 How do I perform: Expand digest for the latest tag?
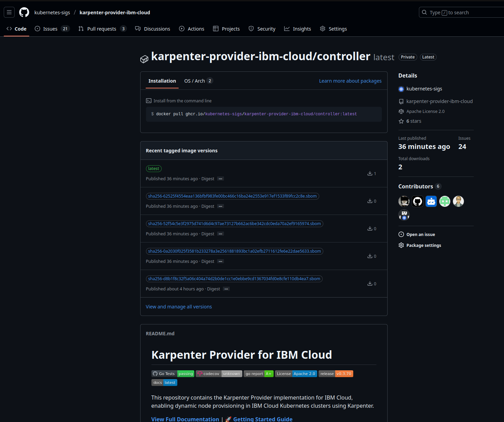point(221,179)
